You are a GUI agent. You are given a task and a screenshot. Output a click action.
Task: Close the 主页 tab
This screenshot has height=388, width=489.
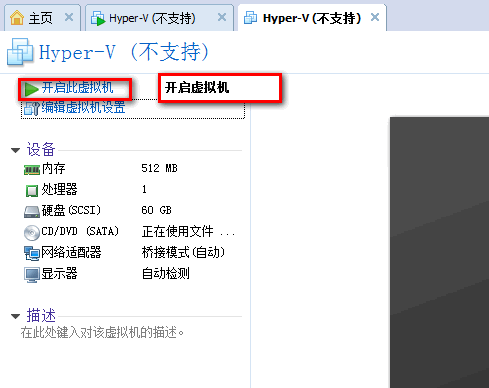click(x=69, y=17)
